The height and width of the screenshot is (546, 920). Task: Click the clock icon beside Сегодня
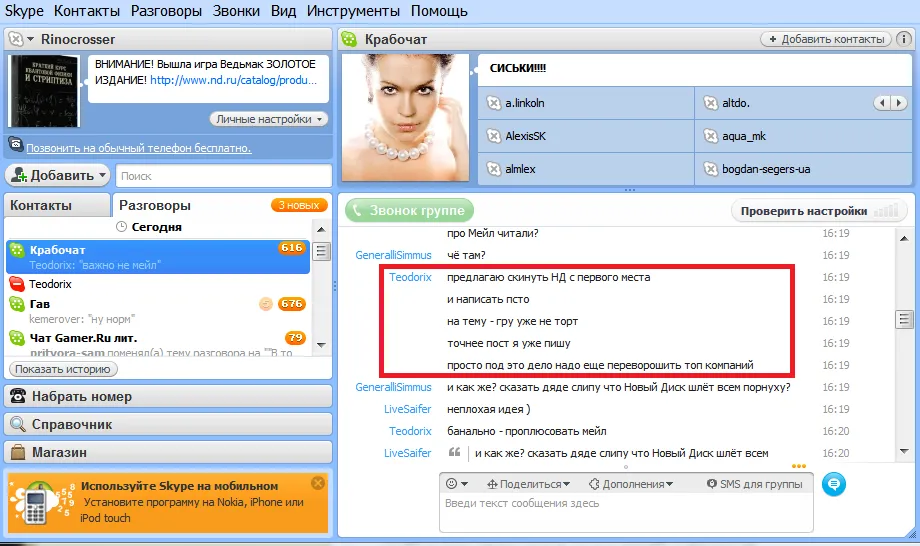click(121, 226)
